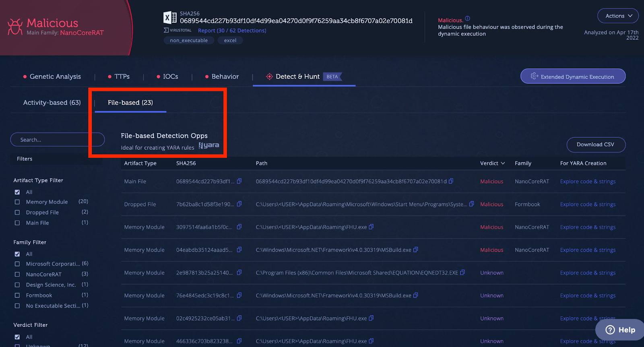
Task: Click into the Search field
Action: [57, 140]
